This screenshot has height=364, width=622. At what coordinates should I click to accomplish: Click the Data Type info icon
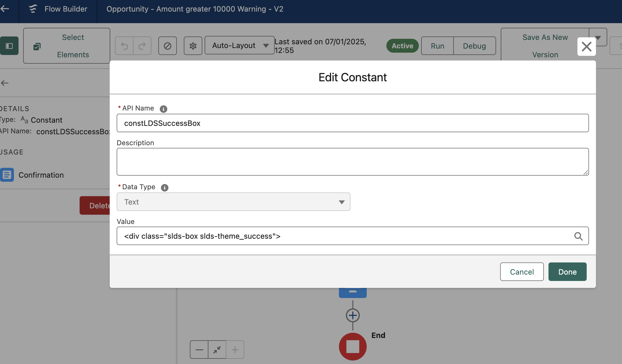[164, 187]
